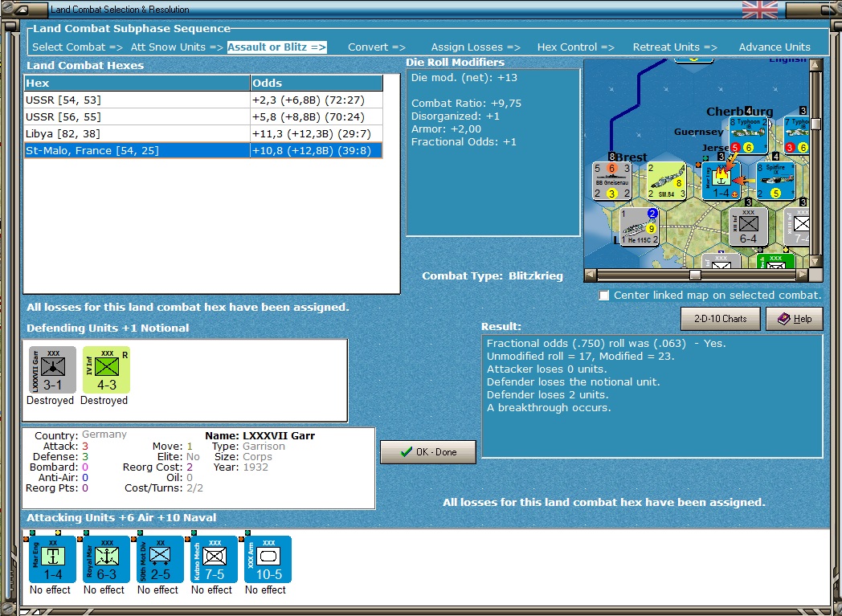Screen dimensions: 842x616
Task: Click the Royal Mar 6-3 attacking unit
Action: (x=106, y=560)
